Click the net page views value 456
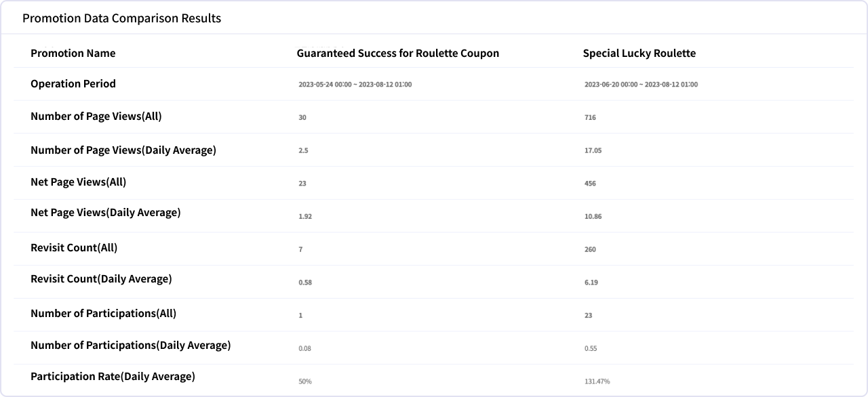This screenshot has height=397, width=868. tap(590, 184)
